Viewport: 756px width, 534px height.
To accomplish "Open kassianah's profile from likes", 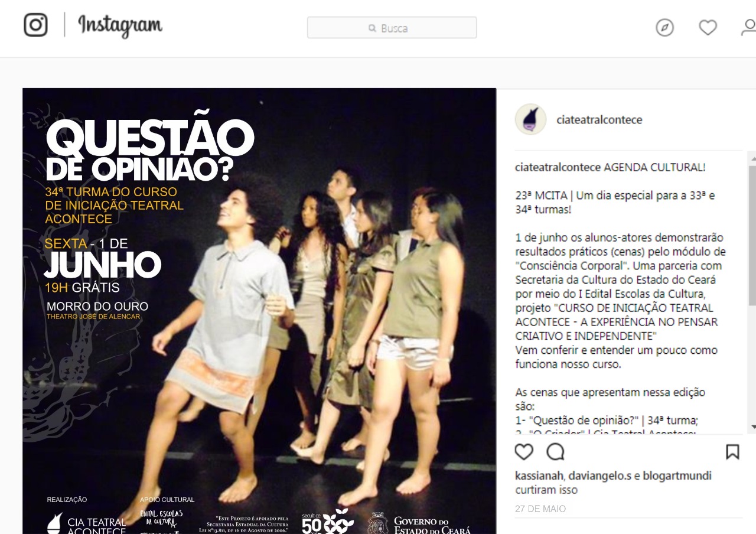I will (540, 476).
